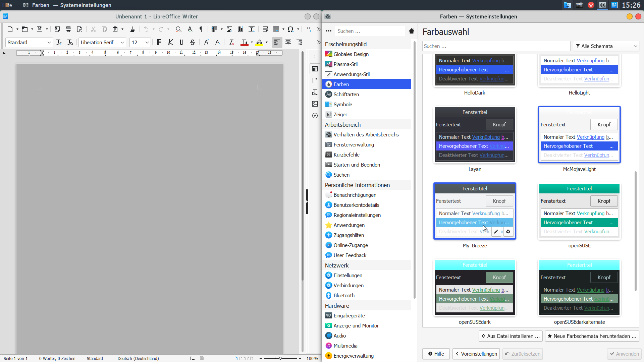
Task: Click Neue Farbschemata herunterladen button
Action: [592, 336]
